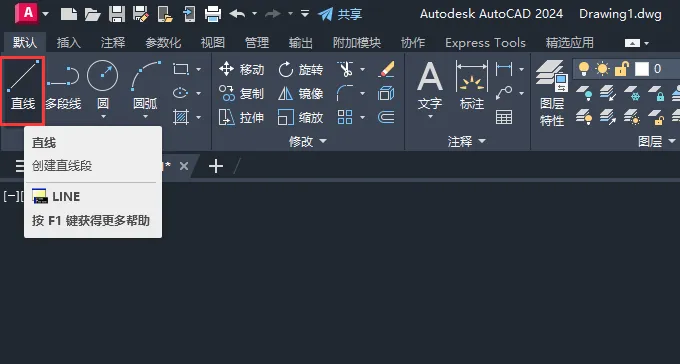680x364 pixels.
Task: Select the Ellipse draw tool
Action: [181, 93]
